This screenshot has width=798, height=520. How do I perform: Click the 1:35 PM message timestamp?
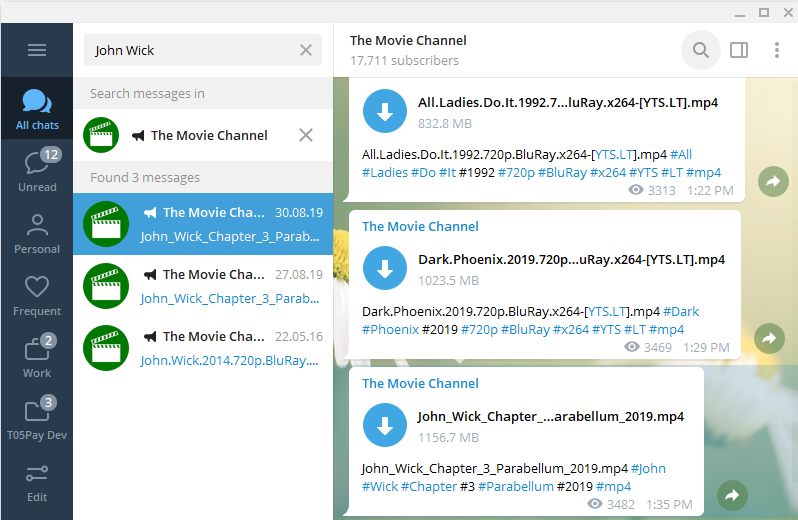point(669,504)
